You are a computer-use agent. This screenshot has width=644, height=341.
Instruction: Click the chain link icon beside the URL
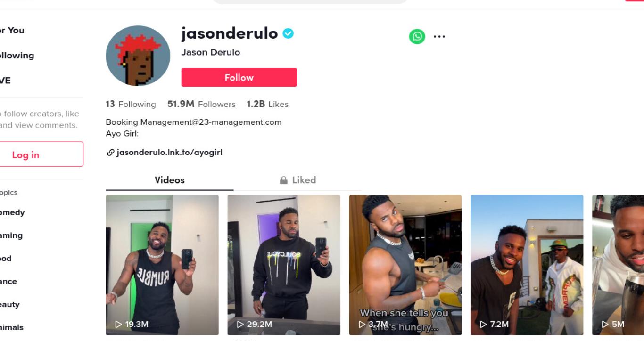(110, 152)
